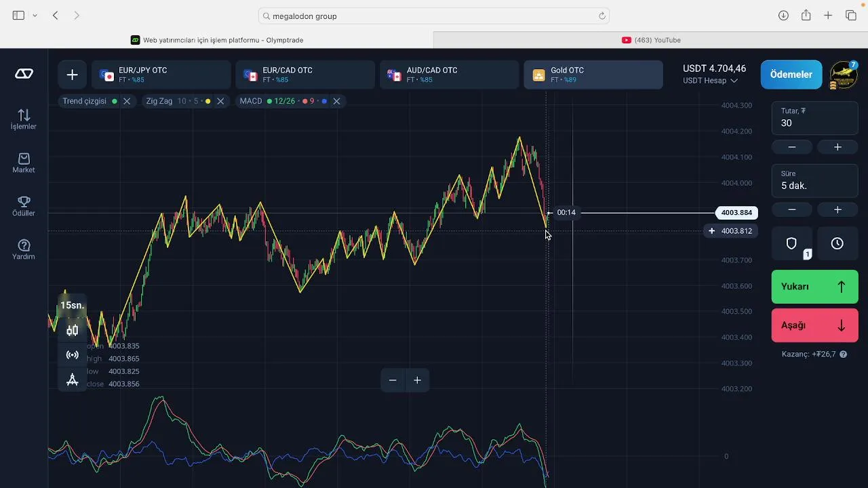Change the 15sn. chart timeframe
This screenshot has height=488, width=868.
pyautogui.click(x=72, y=305)
